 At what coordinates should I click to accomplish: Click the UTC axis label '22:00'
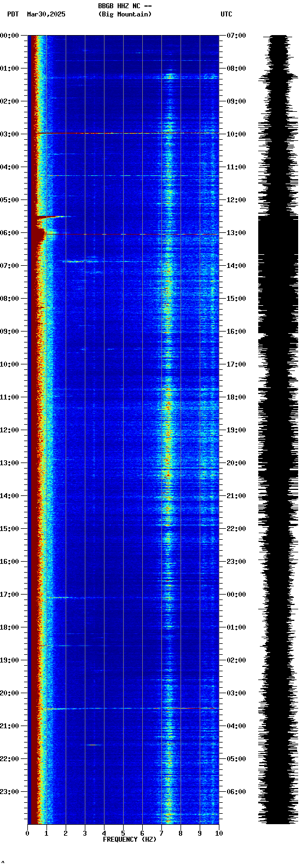pos(236,529)
